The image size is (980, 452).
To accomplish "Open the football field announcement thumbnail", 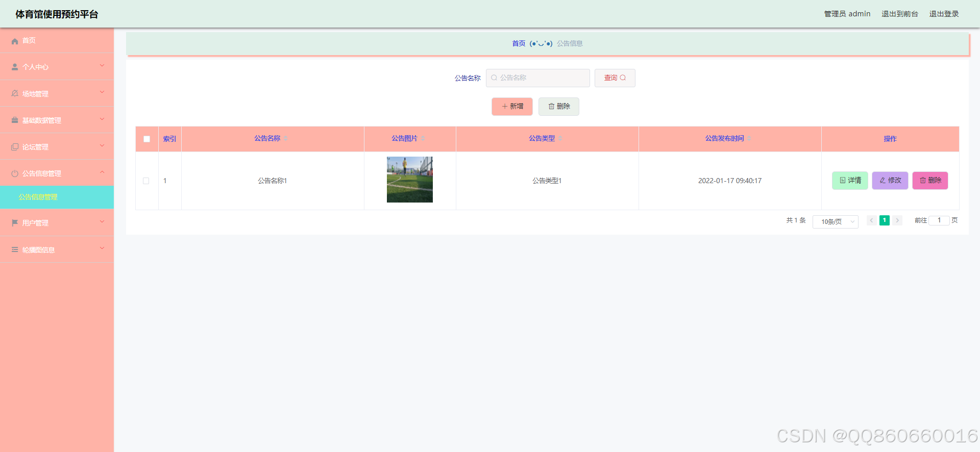I will point(410,180).
